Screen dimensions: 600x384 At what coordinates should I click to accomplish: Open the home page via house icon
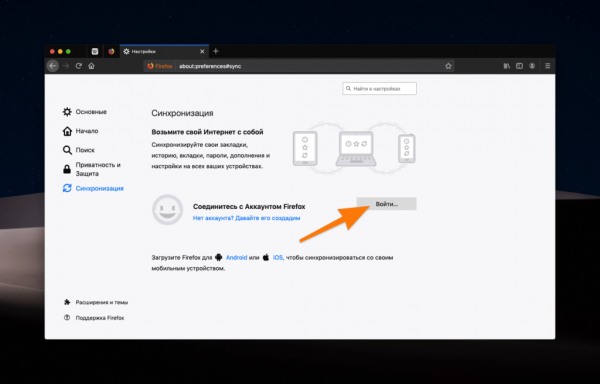click(91, 66)
